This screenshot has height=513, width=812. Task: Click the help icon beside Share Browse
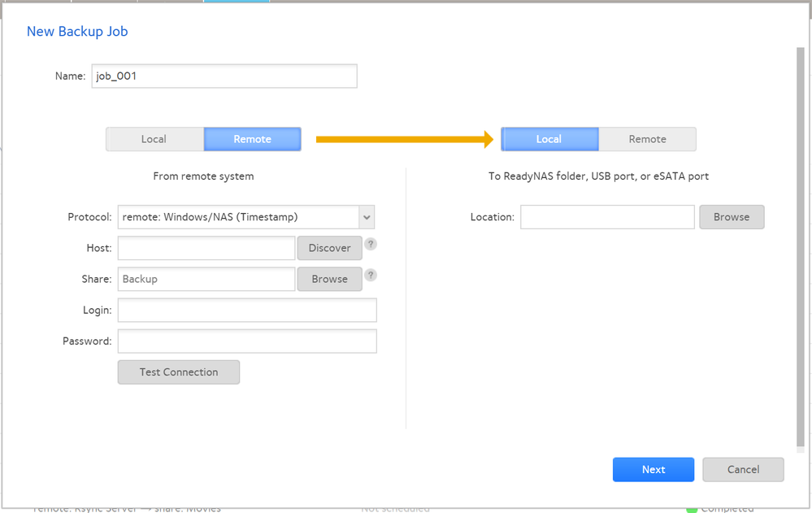coord(371,275)
